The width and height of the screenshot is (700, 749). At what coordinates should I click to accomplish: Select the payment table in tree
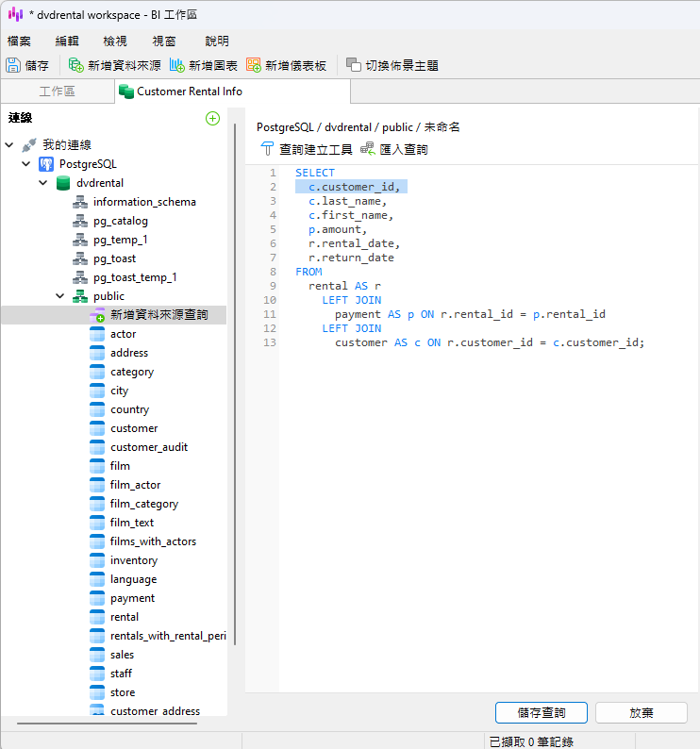pyautogui.click(x=132, y=598)
